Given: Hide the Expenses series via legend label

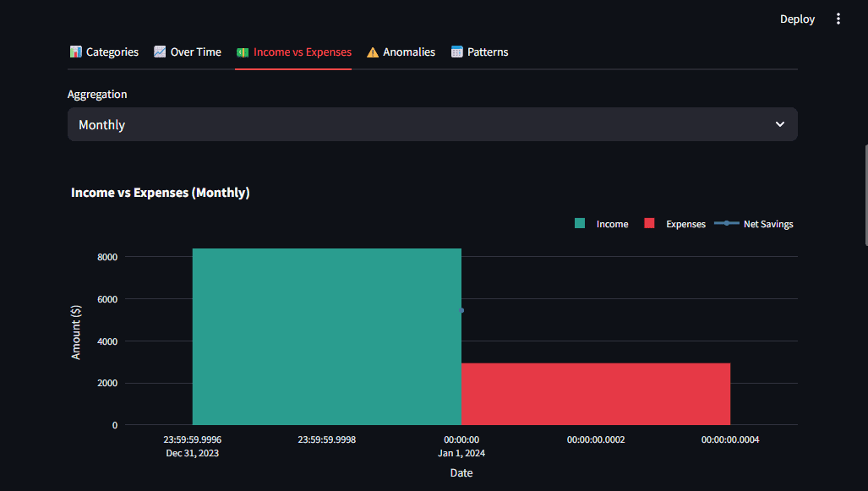Looking at the screenshot, I should click(685, 224).
